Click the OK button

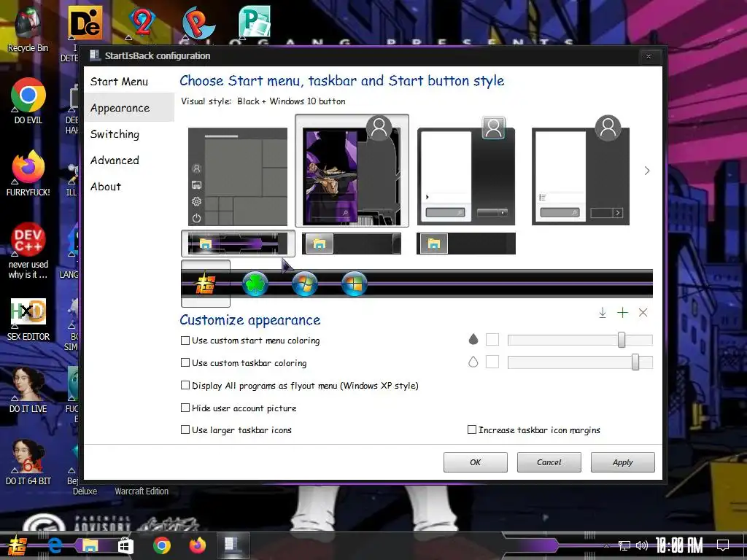click(476, 462)
